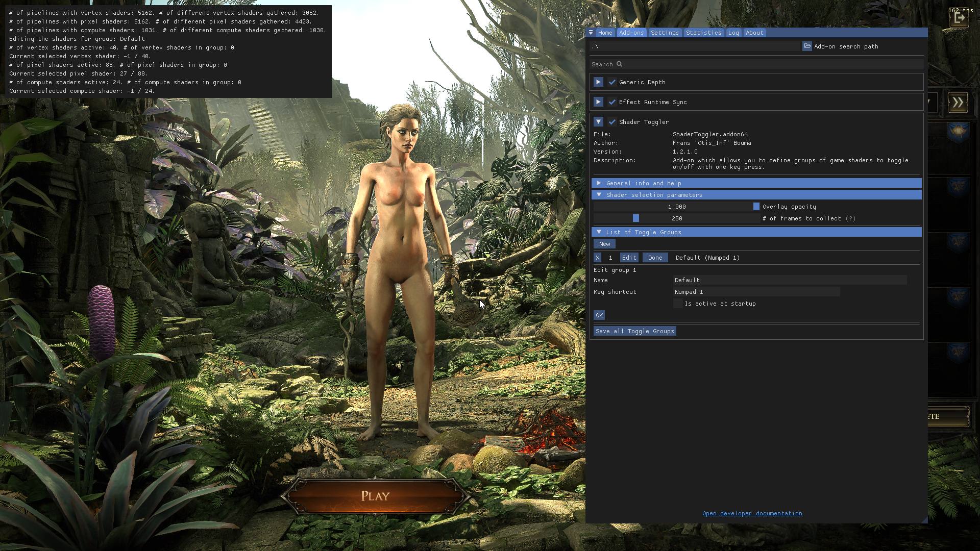Disable the Effect Runtime Sync add-on checkbox

(612, 102)
